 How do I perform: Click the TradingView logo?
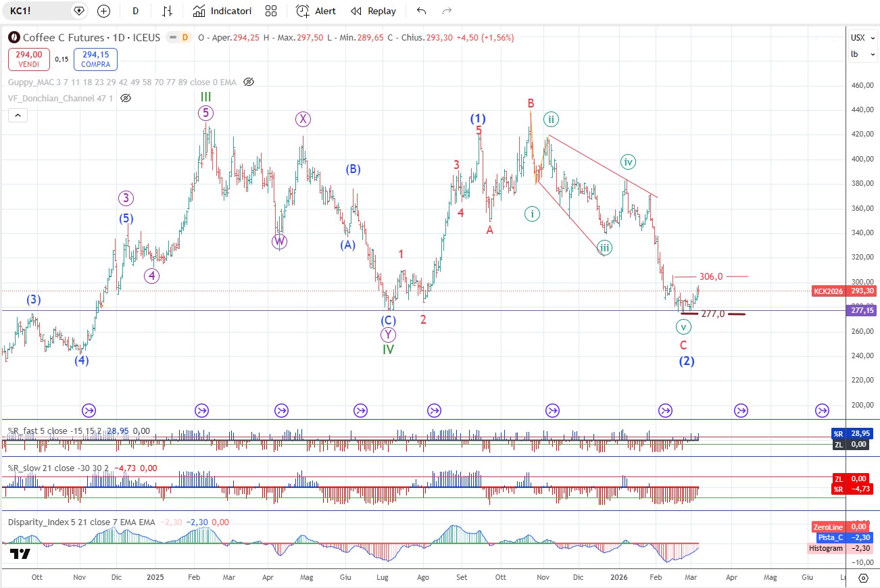click(20, 554)
